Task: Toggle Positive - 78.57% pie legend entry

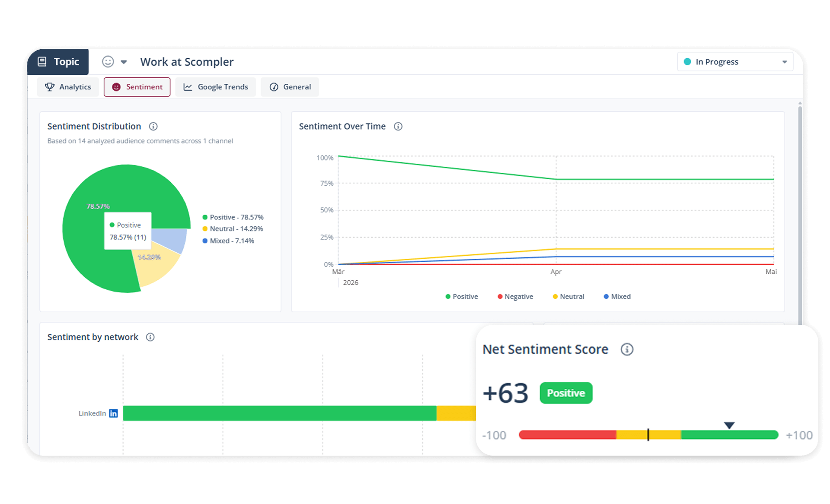Action: point(233,217)
